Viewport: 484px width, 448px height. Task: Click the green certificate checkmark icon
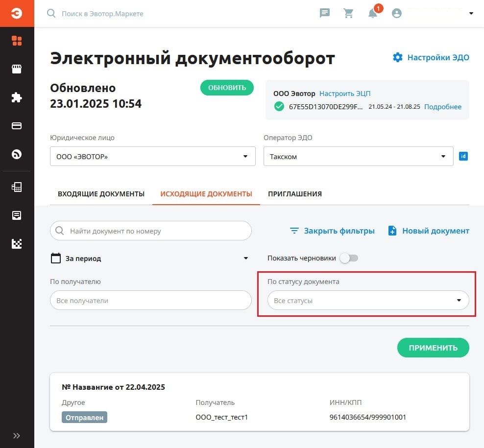(279, 106)
